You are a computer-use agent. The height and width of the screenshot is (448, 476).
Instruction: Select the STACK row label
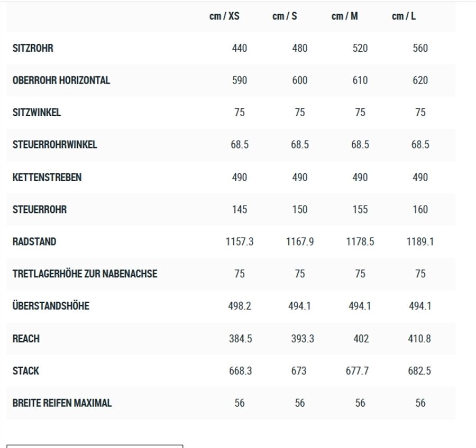tap(26, 371)
